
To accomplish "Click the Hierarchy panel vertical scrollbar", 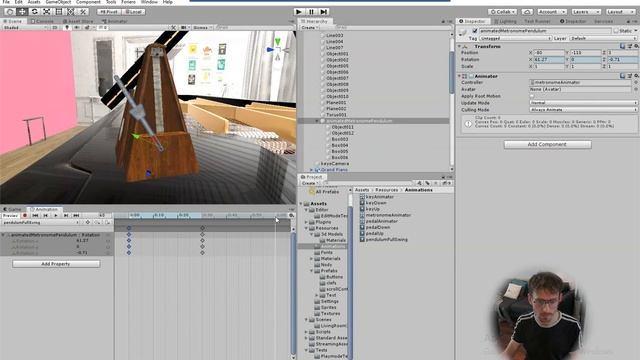I will [451, 73].
